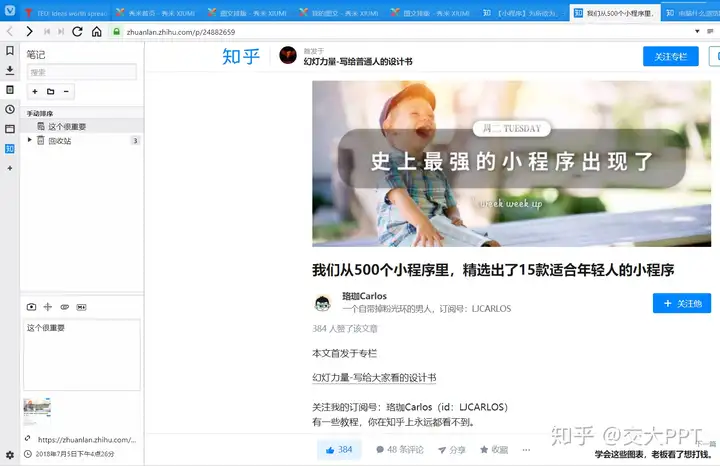This screenshot has width=720, height=466.
Task: Open the next article link at bottom right
Action: tap(653, 454)
